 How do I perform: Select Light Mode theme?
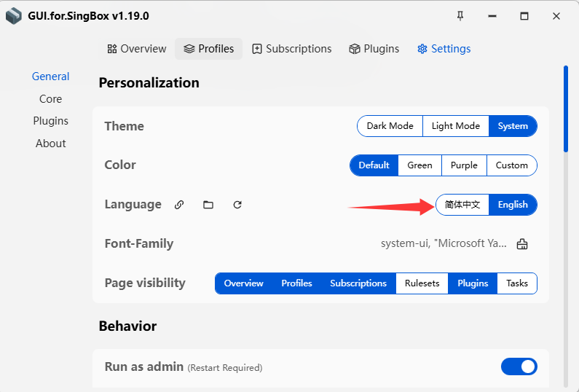coord(455,126)
